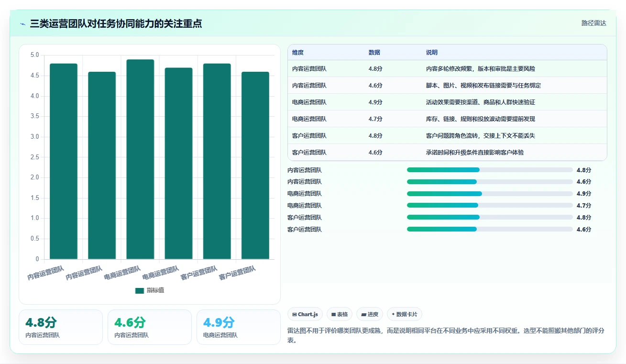Click the footnote starting with 雷达图不用于评价

446,336
